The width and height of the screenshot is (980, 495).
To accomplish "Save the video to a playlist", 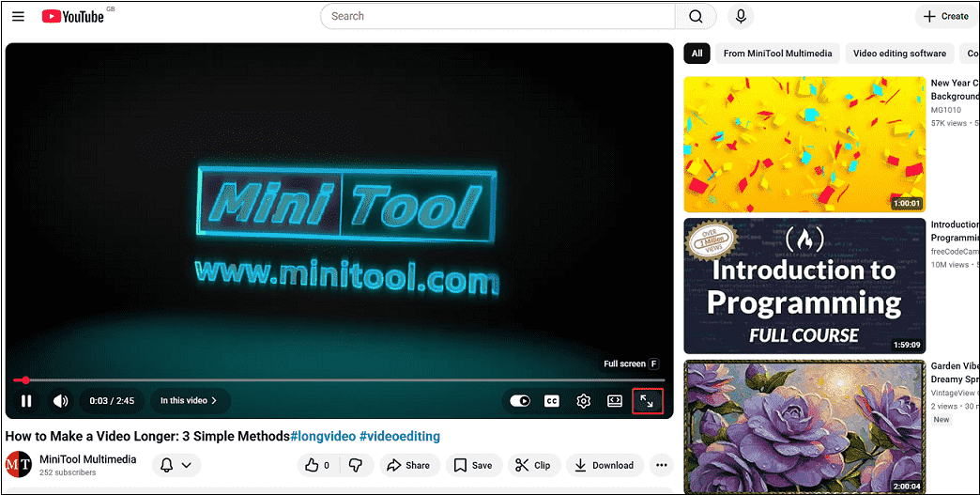I will coord(474,465).
